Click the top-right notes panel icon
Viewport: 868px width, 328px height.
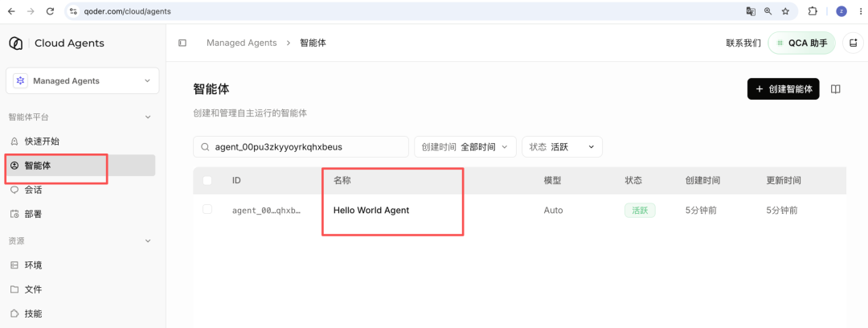[853, 43]
